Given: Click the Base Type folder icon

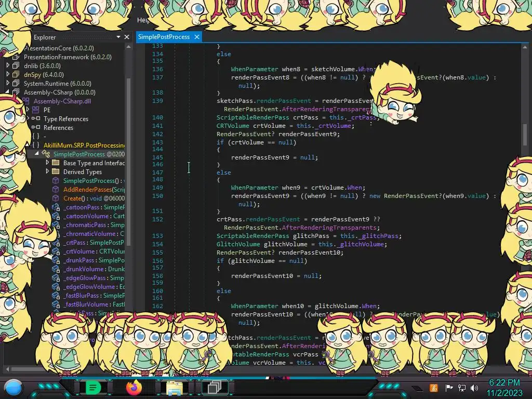Looking at the screenshot, I should click(x=56, y=163).
